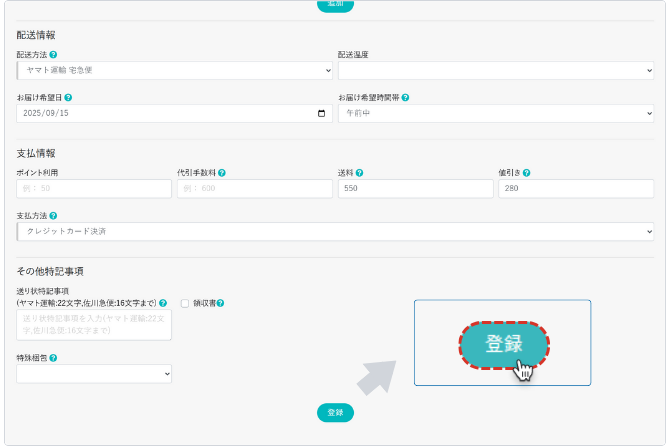670x446 pixels.
Task: Click help icon beside お届け希望日
Action: [x=68, y=98]
